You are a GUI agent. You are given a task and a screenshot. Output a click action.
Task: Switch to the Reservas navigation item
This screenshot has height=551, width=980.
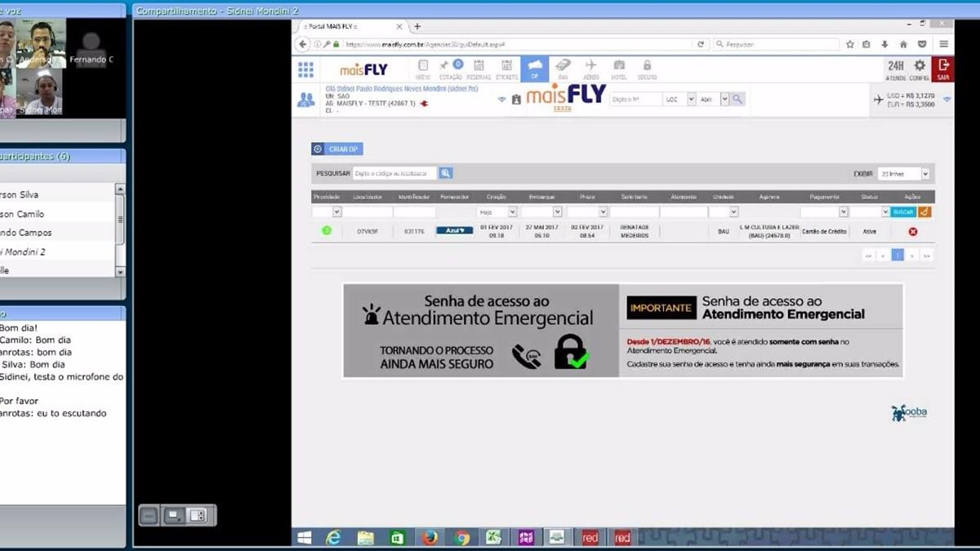coord(479,69)
